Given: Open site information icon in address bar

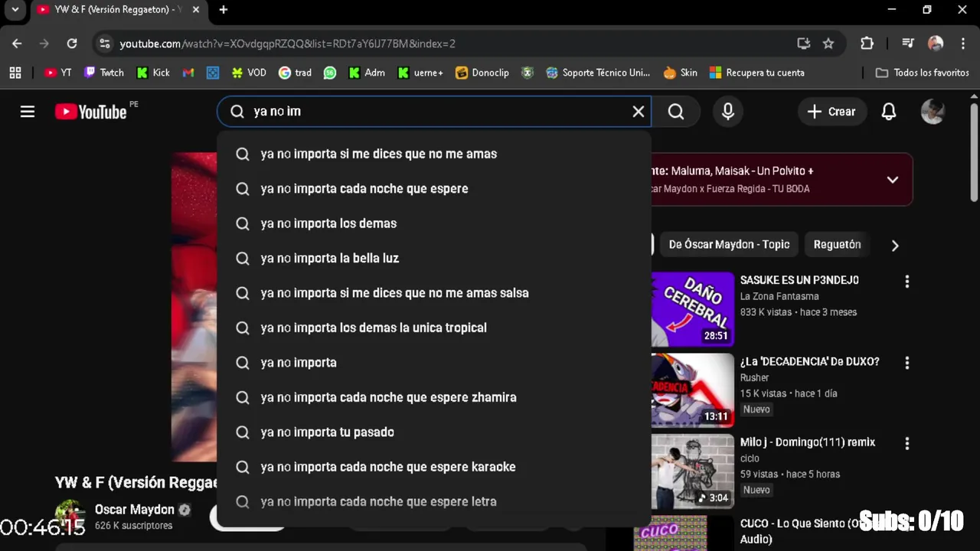Looking at the screenshot, I should click(105, 44).
